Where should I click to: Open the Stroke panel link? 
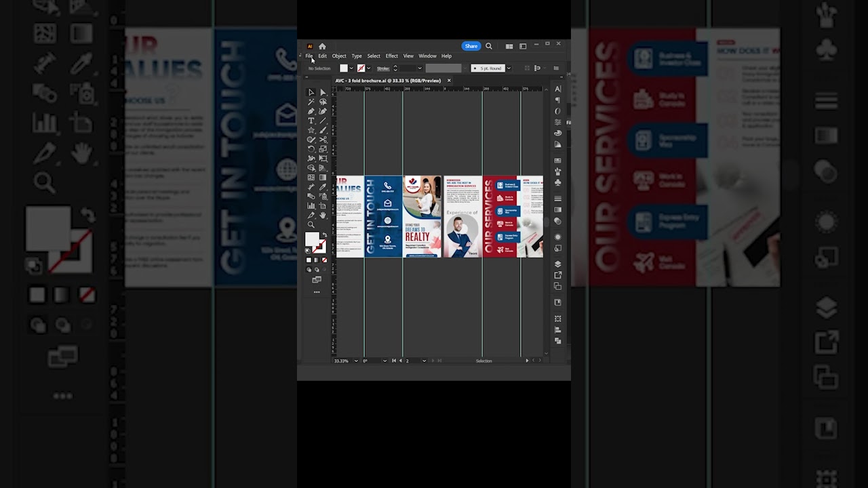[x=383, y=68]
